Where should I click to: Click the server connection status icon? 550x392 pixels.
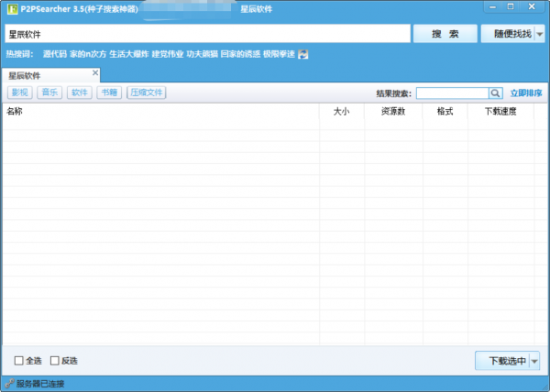pos(9,384)
